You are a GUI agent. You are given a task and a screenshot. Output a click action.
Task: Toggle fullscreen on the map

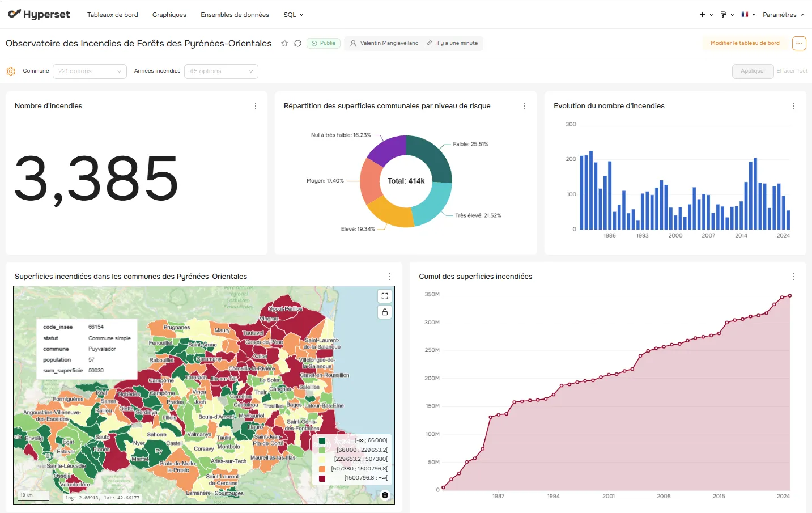385,296
